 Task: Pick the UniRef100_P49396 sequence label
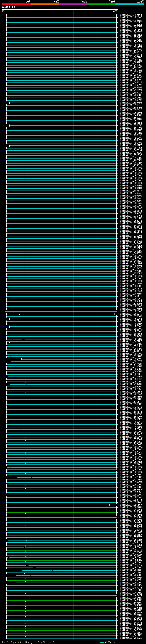(x=131, y=87)
